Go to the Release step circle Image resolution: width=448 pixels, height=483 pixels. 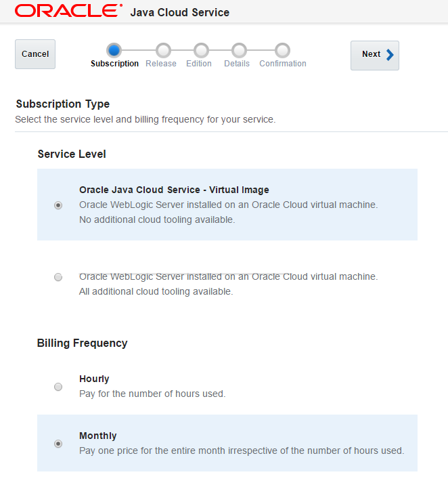point(163,50)
